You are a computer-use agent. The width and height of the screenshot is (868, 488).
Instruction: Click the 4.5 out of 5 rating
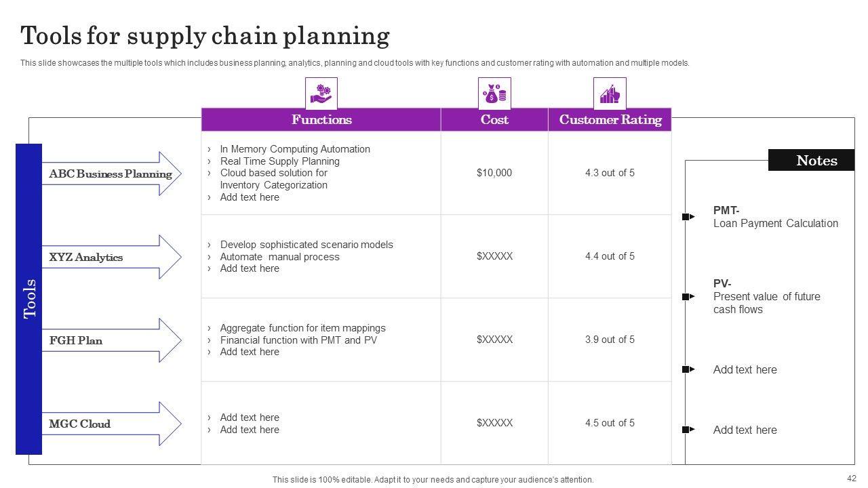pyautogui.click(x=610, y=423)
